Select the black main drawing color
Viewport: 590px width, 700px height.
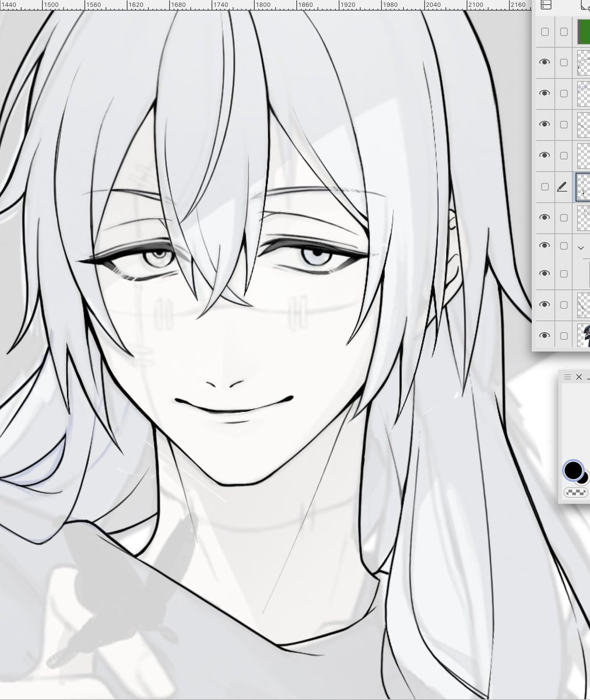573,470
